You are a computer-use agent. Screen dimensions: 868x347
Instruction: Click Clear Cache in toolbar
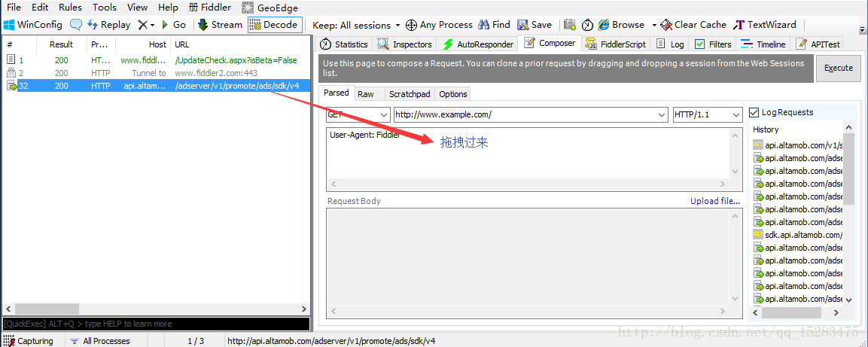tap(693, 25)
